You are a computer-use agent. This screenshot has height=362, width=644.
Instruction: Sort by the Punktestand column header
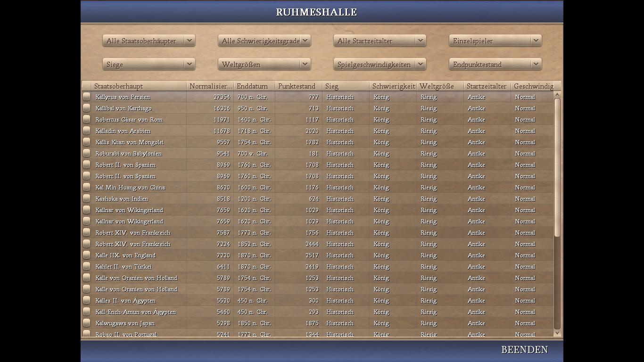[x=298, y=86]
